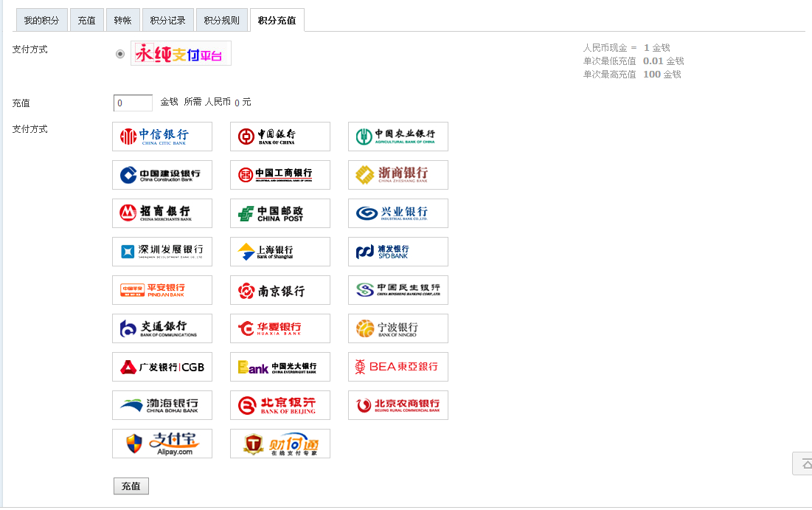This screenshot has width=812, height=510.
Task: Pick China Bohai Bank 渤海银行
Action: [x=162, y=405]
